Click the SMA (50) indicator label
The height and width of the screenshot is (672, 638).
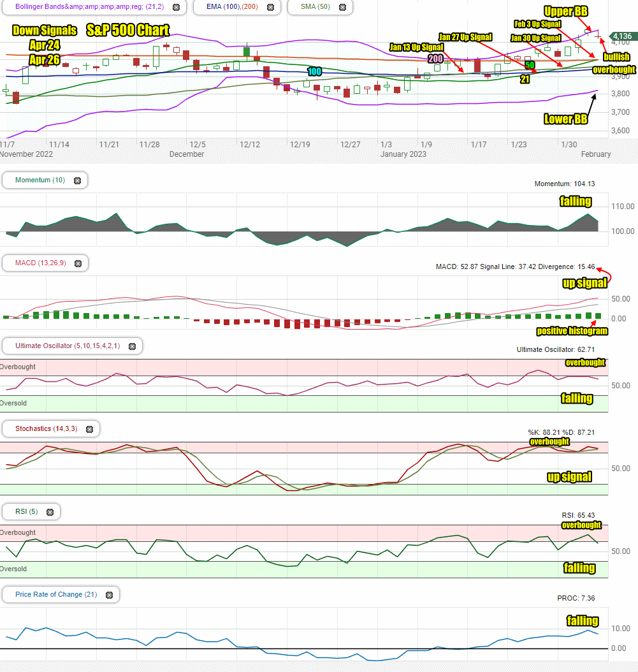click(315, 7)
